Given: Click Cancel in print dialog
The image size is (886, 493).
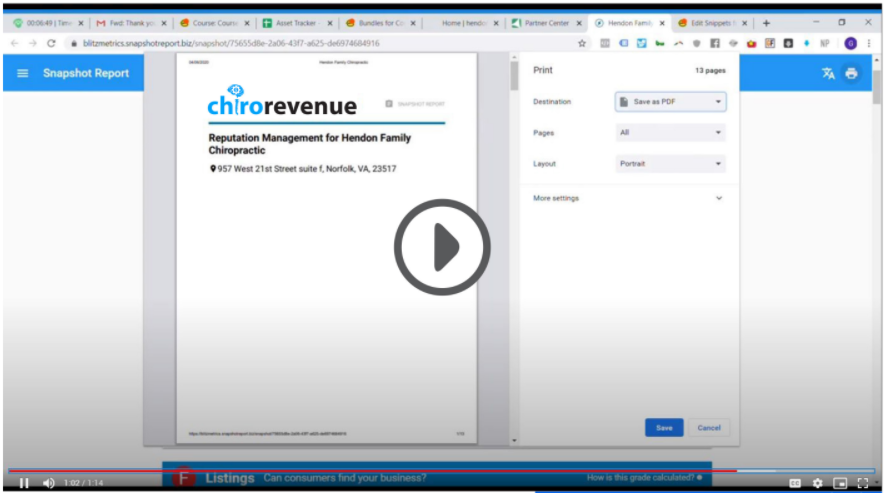Looking at the screenshot, I should point(709,427).
